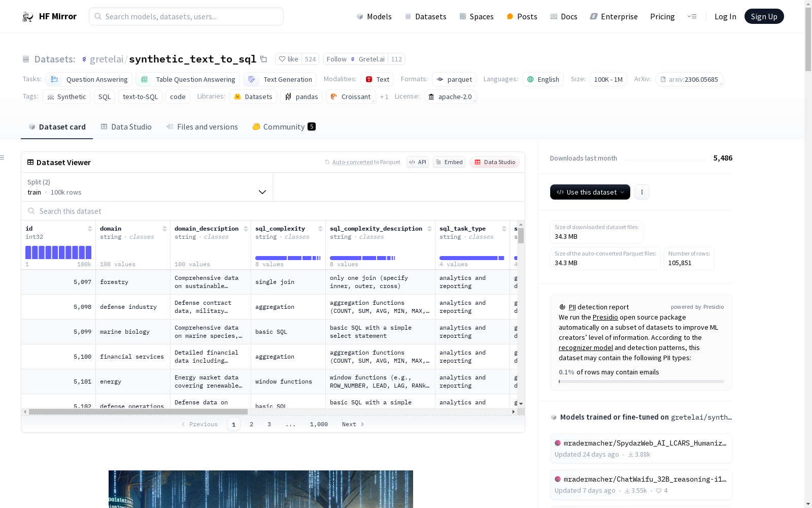812x508 pixels.
Task: Open the Community tab
Action: 284,127
